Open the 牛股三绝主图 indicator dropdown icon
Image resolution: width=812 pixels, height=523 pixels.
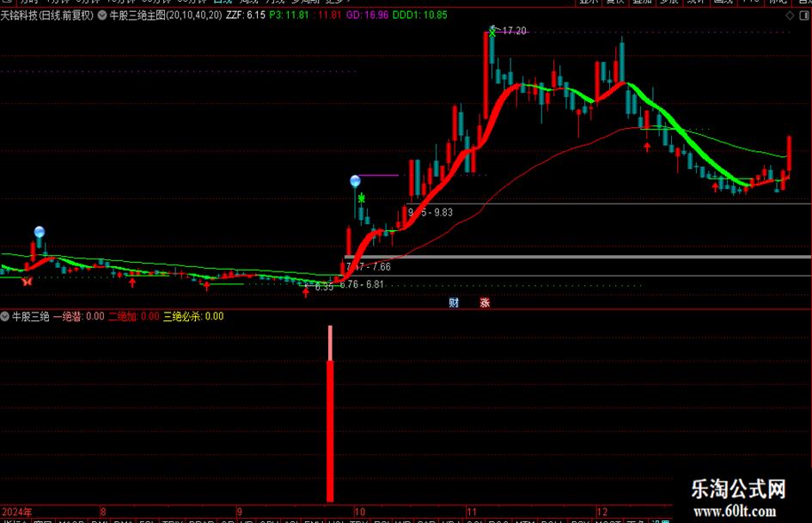click(x=102, y=15)
